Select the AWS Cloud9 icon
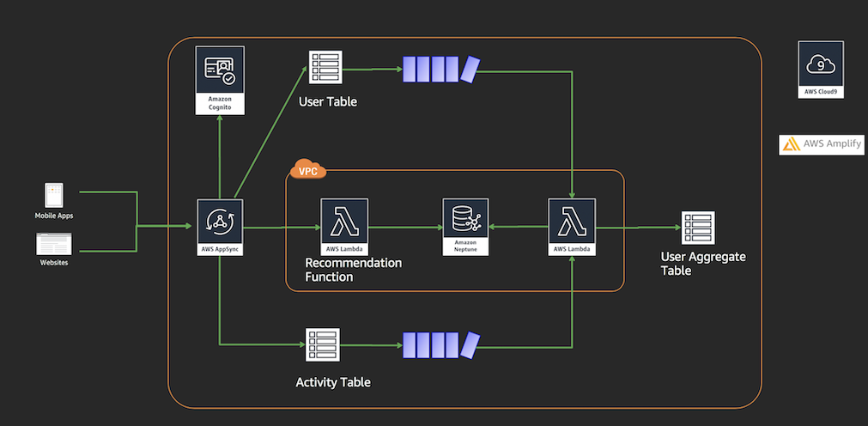Screen dimensions: 868x426 (821, 70)
